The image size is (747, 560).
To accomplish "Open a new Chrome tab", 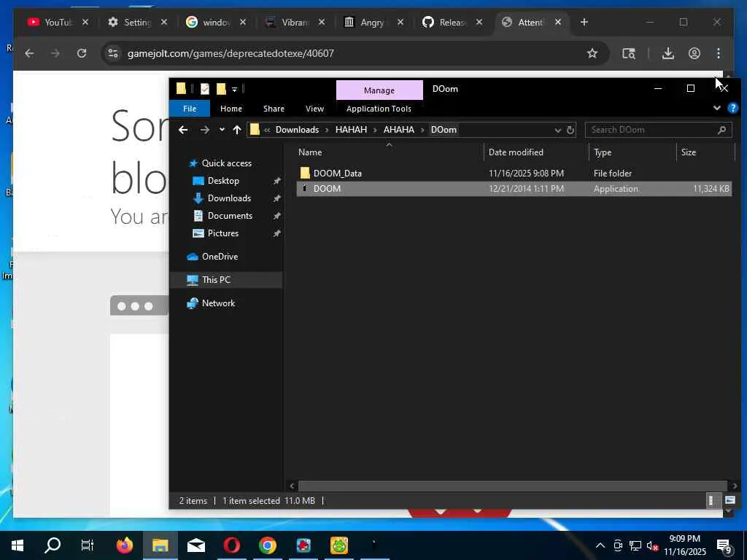I will [x=584, y=22].
